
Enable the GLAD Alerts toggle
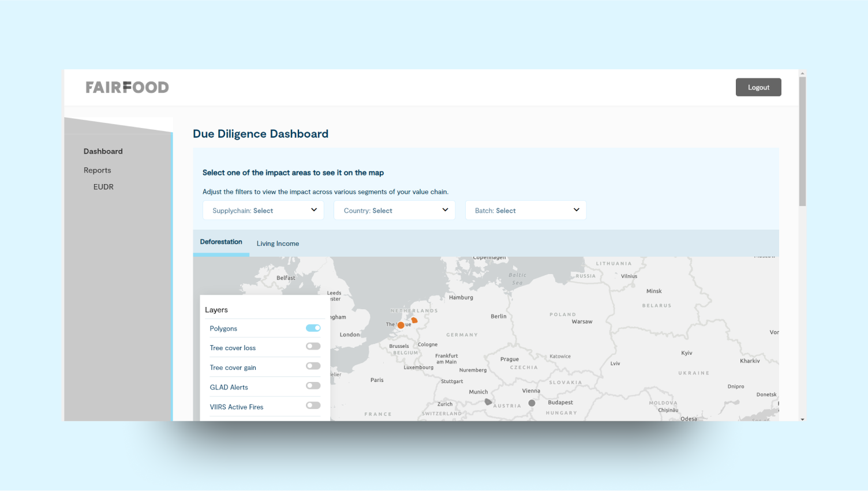[x=313, y=385]
